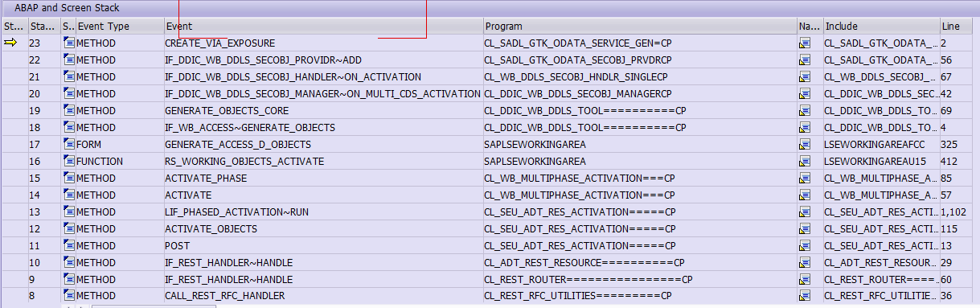Select event ACTIVATE_OBJECTS
This screenshot has height=308, width=980.
pyautogui.click(x=211, y=229)
